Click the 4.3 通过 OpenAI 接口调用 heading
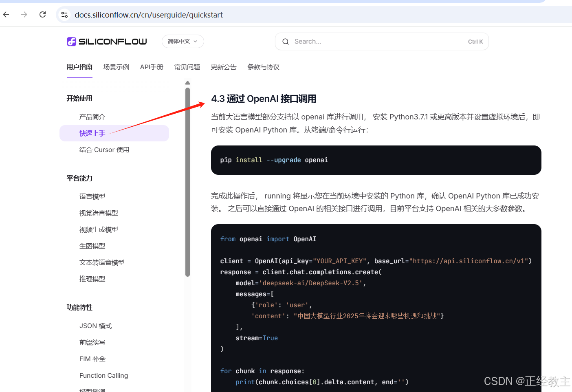The height and width of the screenshot is (392, 572). (x=264, y=99)
